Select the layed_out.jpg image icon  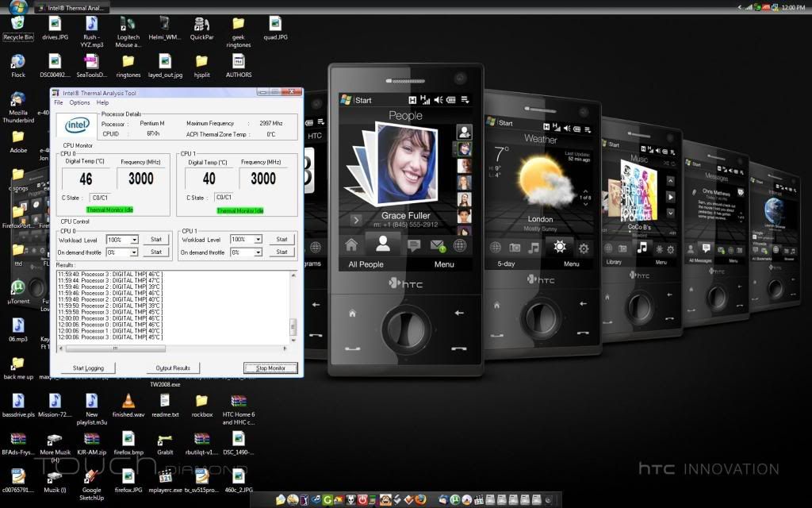click(x=165, y=67)
